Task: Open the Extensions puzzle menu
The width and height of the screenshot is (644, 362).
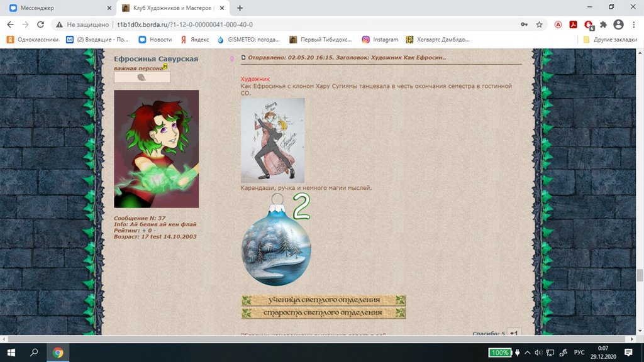Action: [x=603, y=25]
